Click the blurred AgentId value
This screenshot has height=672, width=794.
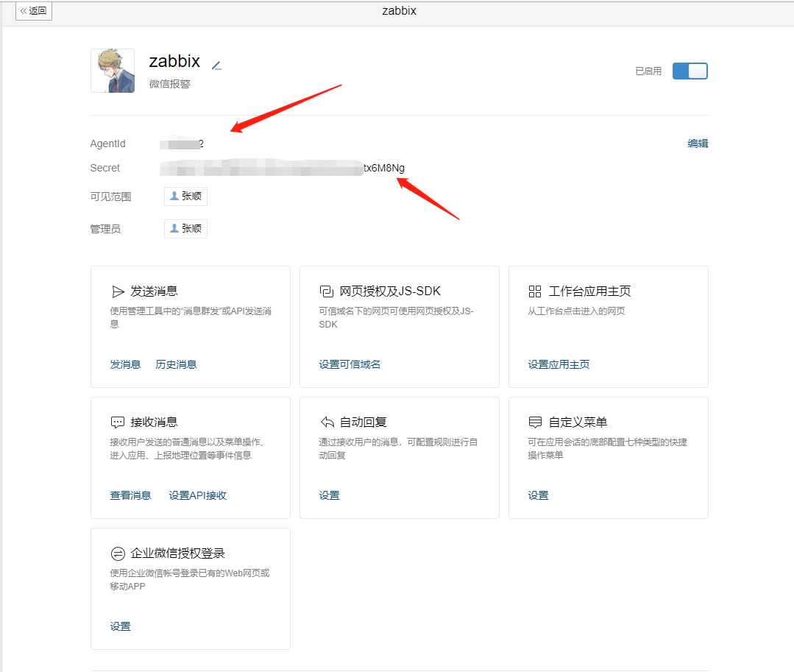(182, 144)
